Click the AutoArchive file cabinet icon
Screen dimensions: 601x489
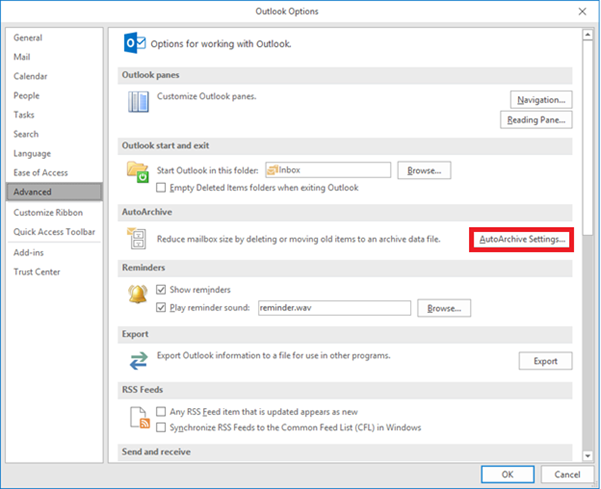pyautogui.click(x=137, y=238)
